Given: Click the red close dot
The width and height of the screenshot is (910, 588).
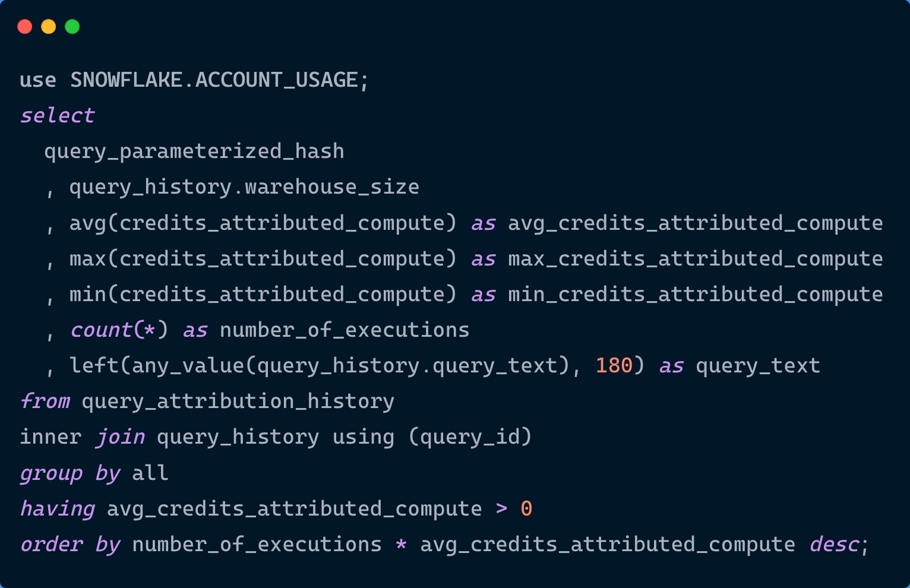Looking at the screenshot, I should coord(24,27).
